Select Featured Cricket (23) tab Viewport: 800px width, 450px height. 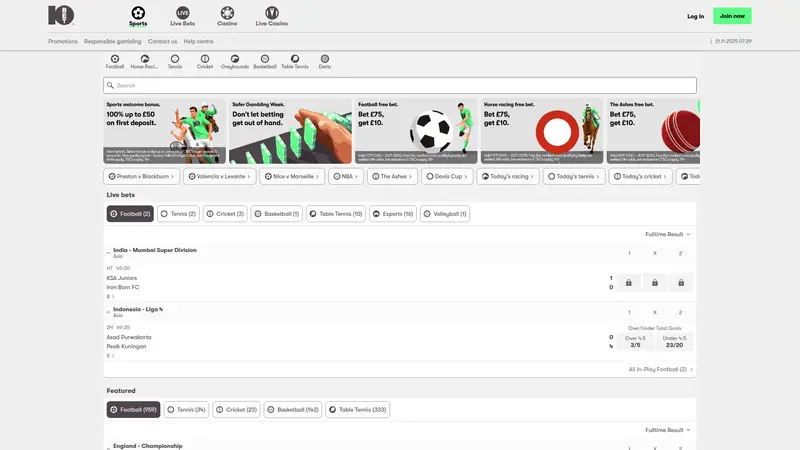[x=236, y=410]
